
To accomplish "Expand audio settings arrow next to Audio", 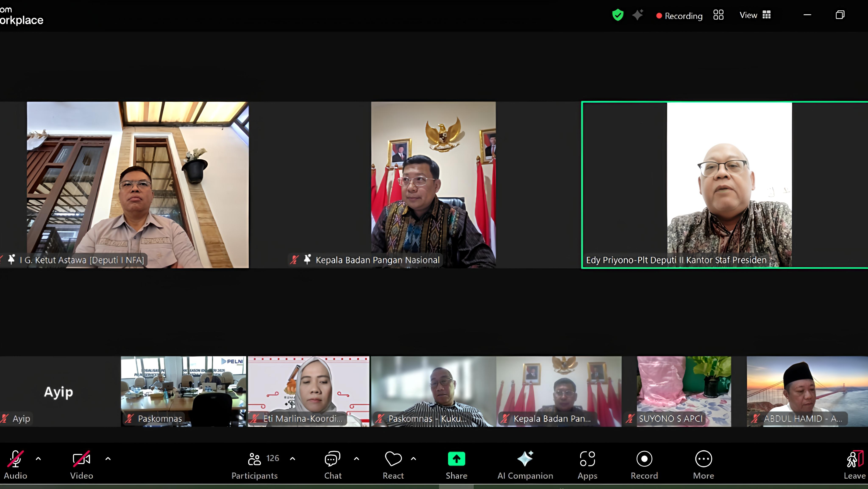I will pos(38,459).
